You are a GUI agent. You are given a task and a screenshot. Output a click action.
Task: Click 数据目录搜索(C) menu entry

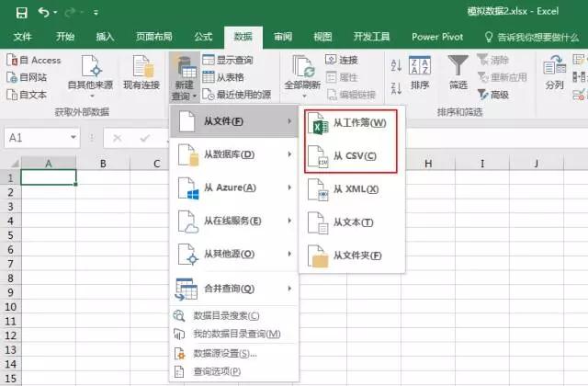coord(234,316)
